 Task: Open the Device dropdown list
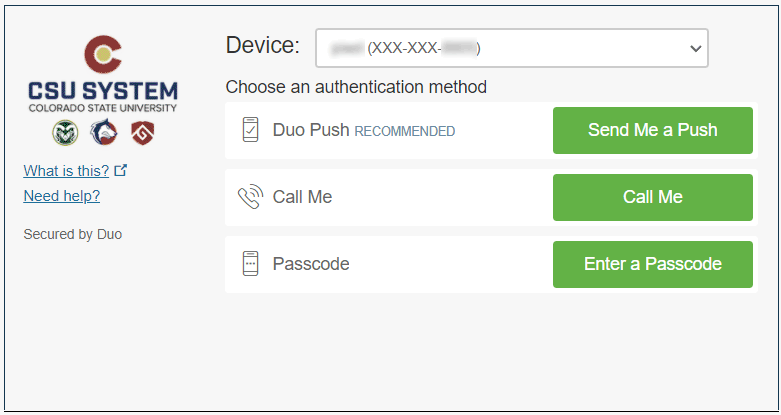(511, 48)
